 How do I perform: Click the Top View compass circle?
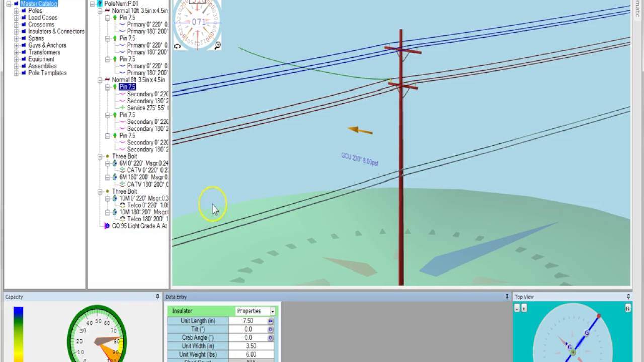(573, 333)
